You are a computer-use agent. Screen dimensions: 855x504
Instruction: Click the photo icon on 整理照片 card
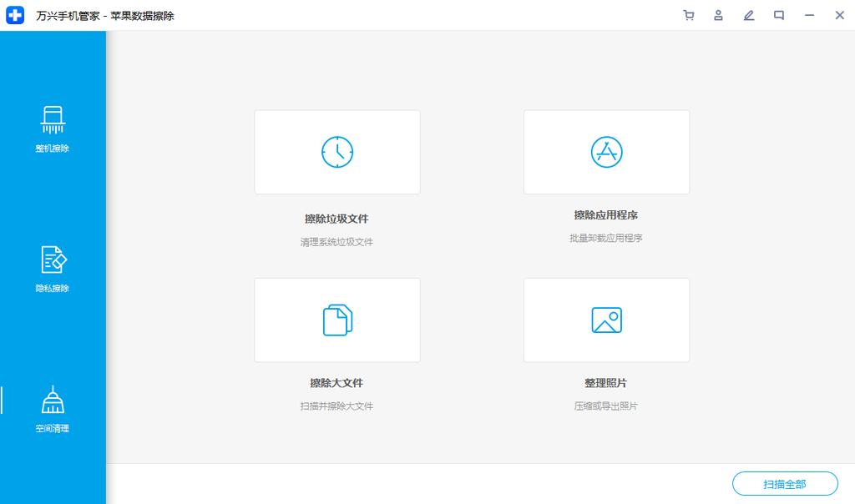606,320
